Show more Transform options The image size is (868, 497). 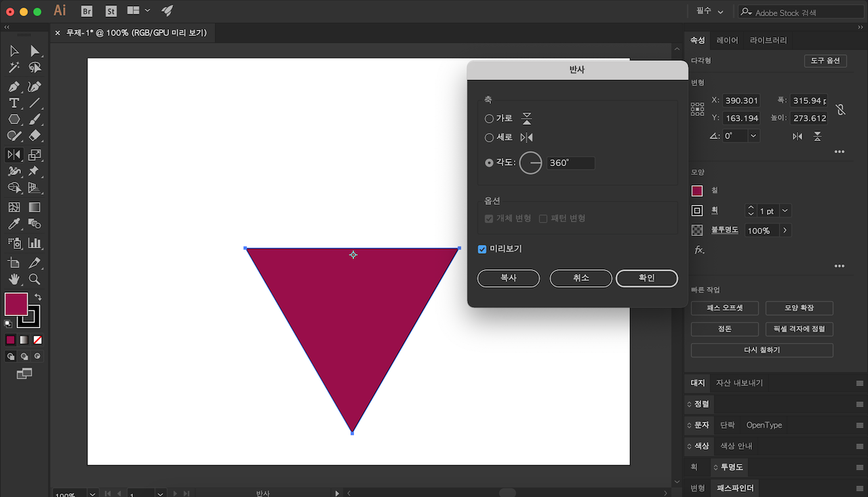840,152
